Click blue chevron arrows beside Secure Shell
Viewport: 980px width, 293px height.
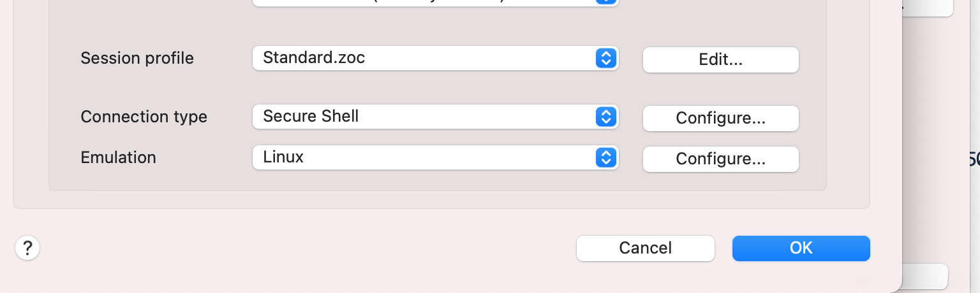pyautogui.click(x=605, y=117)
